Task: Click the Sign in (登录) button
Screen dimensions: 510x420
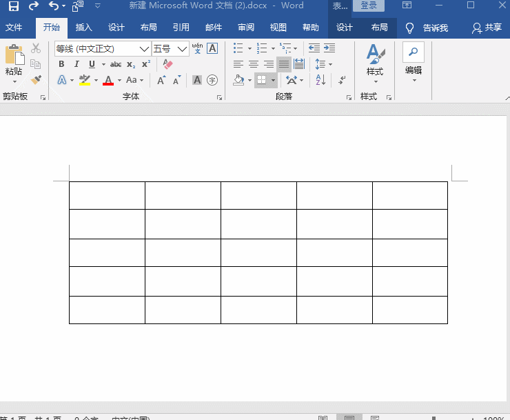Action: click(x=369, y=6)
